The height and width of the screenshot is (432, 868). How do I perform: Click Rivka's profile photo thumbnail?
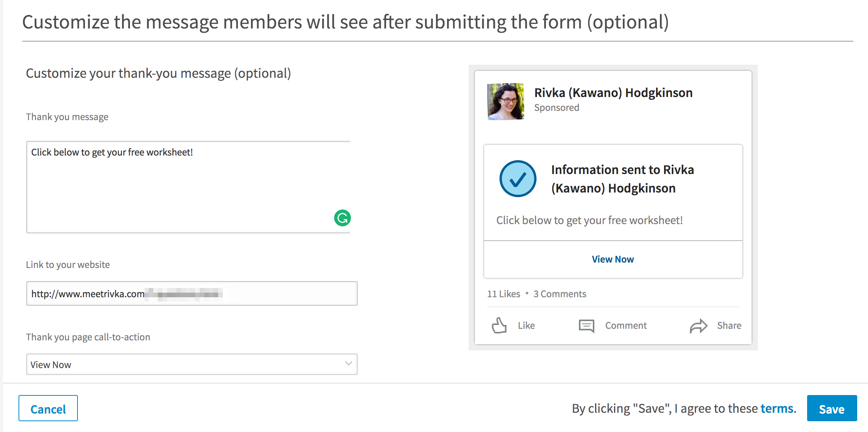point(505,102)
